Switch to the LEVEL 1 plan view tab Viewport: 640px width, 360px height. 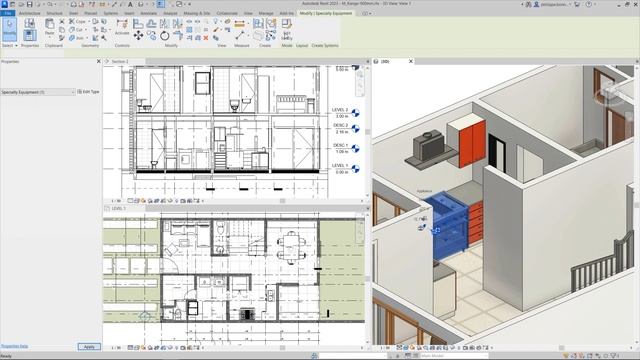[x=119, y=209]
